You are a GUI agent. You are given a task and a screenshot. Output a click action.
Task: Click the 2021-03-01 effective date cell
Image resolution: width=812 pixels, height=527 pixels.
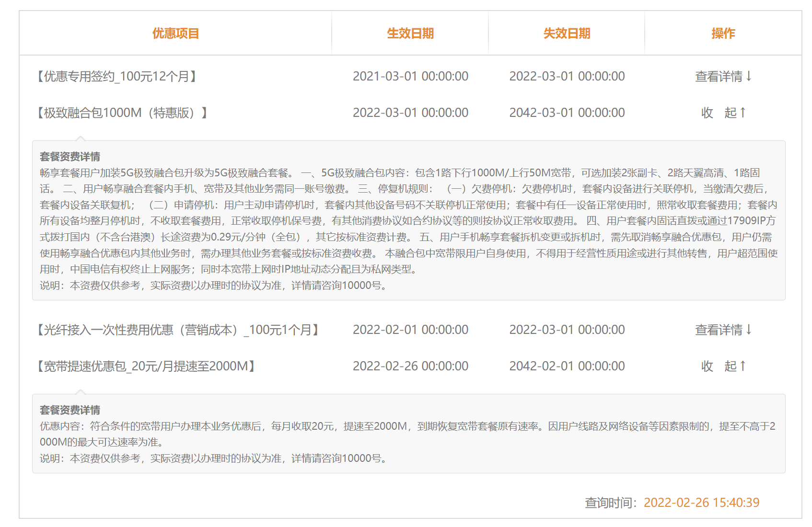[410, 76]
